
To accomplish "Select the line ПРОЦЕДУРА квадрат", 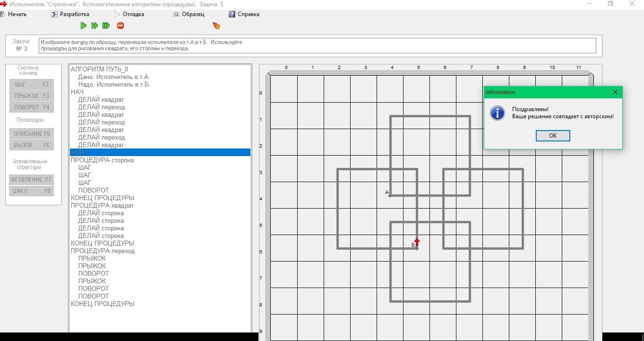I will [x=102, y=205].
